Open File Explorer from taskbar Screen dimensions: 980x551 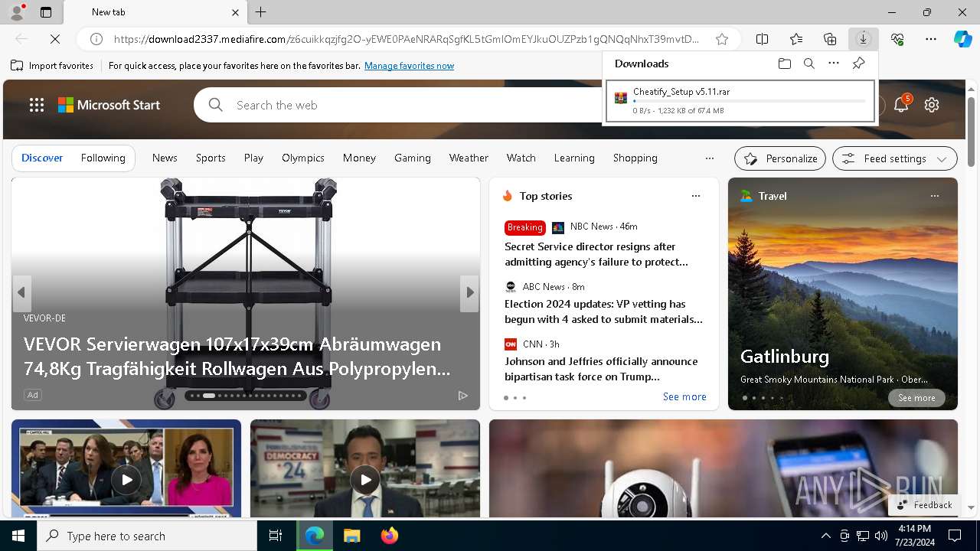351,536
